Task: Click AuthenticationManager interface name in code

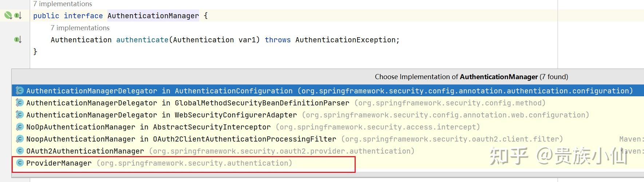Action: click(x=153, y=16)
